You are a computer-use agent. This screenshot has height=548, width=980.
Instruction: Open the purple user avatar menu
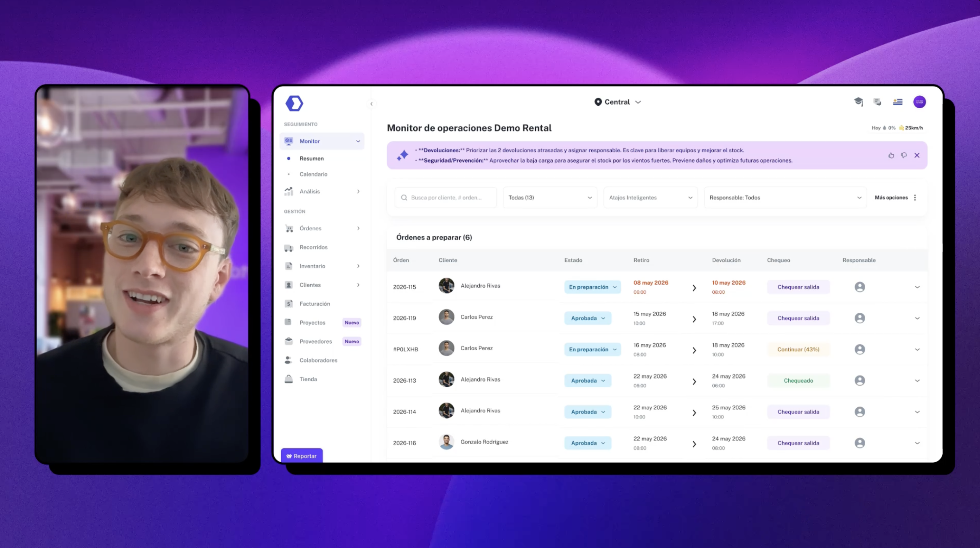pos(919,102)
